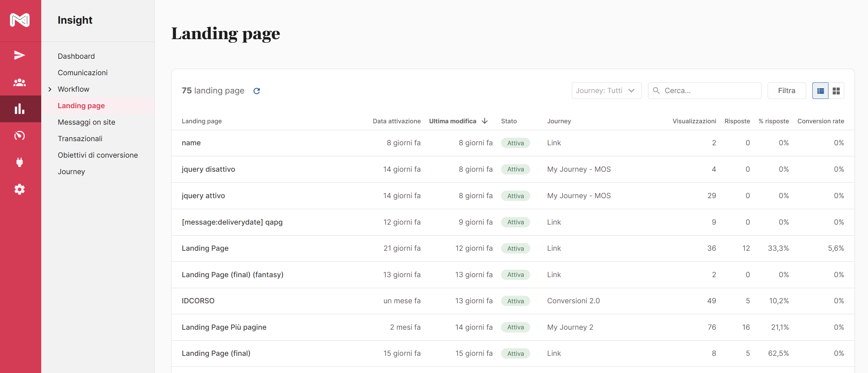Open the Journey: Tutti dropdown
The height and width of the screenshot is (373, 868).
coord(606,91)
